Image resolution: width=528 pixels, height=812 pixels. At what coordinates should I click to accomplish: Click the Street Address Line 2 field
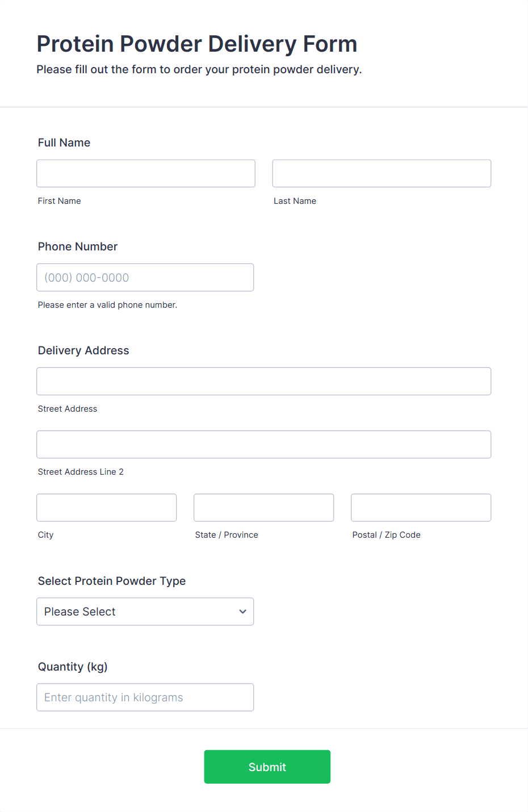[x=264, y=444]
